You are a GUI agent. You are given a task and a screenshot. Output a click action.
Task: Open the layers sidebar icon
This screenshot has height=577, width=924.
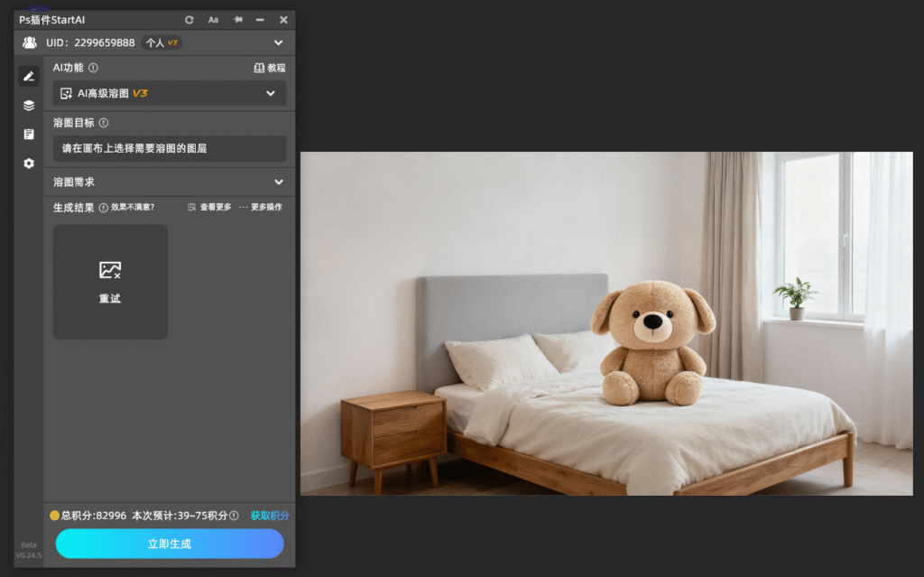pos(29,106)
